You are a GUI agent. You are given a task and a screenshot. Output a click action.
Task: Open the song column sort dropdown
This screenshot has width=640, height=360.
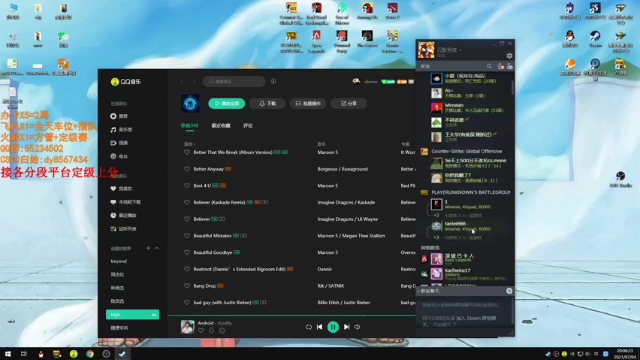pyautogui.click(x=190, y=144)
